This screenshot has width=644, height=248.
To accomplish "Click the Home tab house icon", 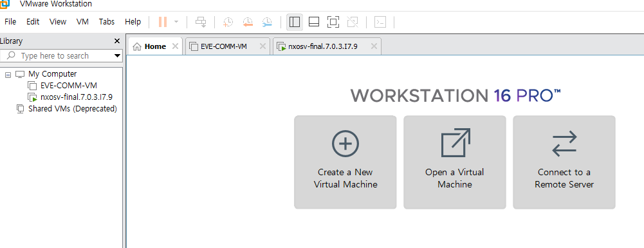I will tap(138, 46).
